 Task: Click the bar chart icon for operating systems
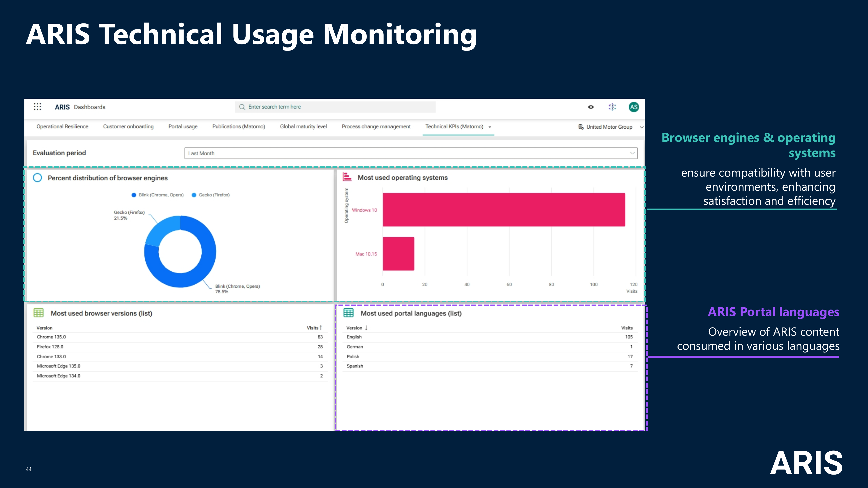point(347,177)
